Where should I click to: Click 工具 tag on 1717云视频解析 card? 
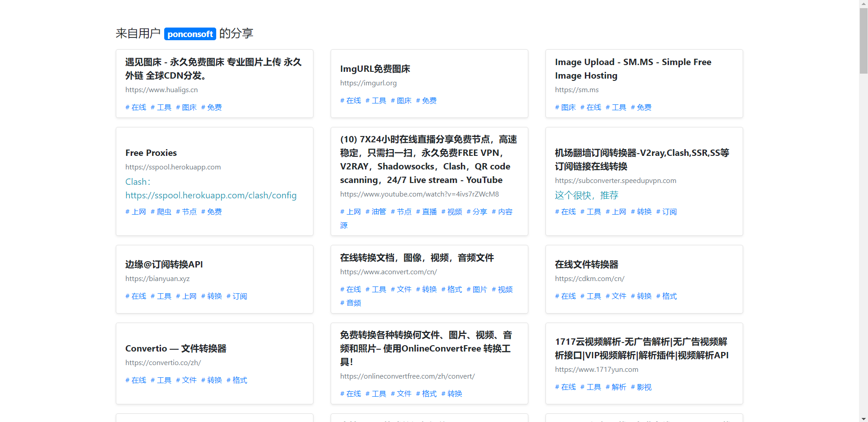pos(591,387)
